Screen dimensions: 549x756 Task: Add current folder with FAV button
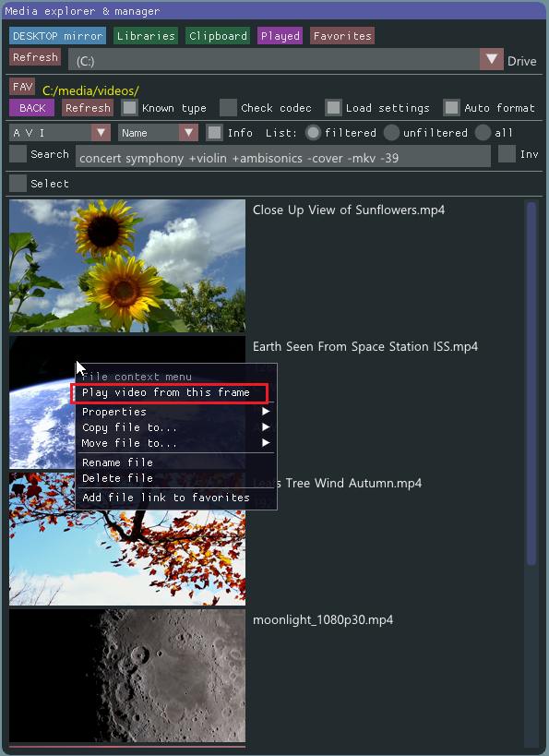[22, 87]
